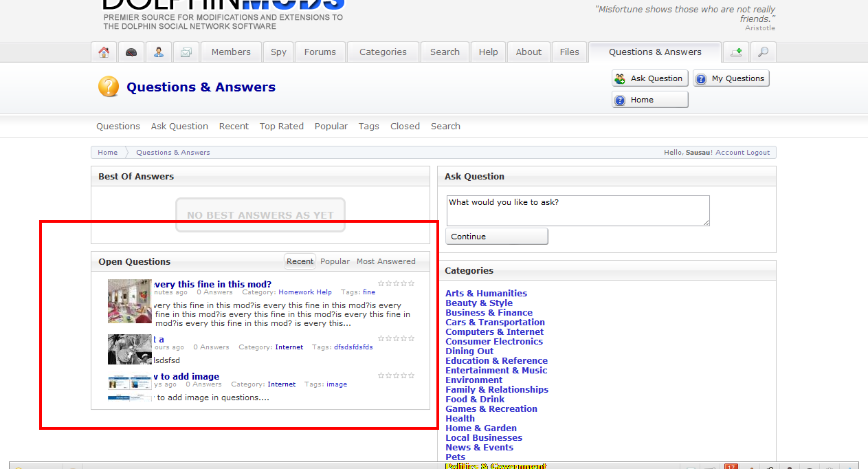This screenshot has height=469, width=868.
Task: Open My Questions button
Action: [731, 78]
